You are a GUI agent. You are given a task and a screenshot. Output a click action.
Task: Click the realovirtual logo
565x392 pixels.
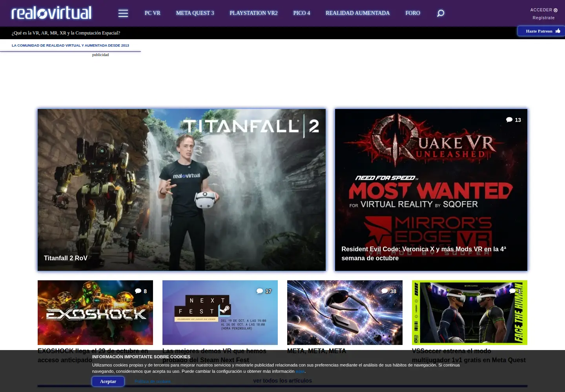51,13
